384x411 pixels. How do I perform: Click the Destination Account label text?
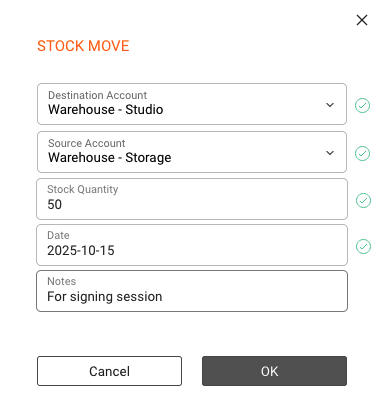click(x=97, y=95)
